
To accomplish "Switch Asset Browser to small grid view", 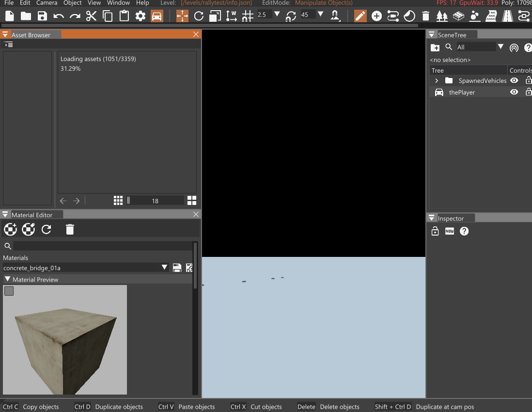I will pyautogui.click(x=118, y=201).
